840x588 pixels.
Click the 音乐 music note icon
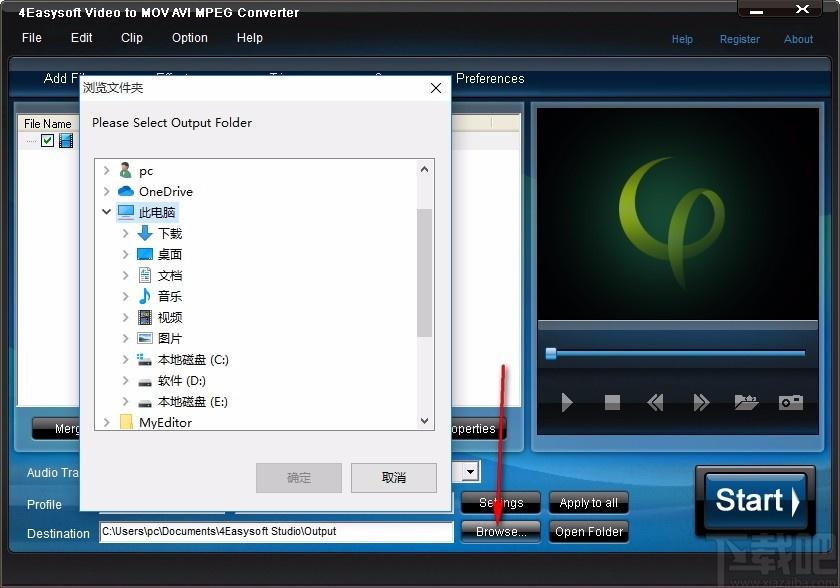point(145,296)
